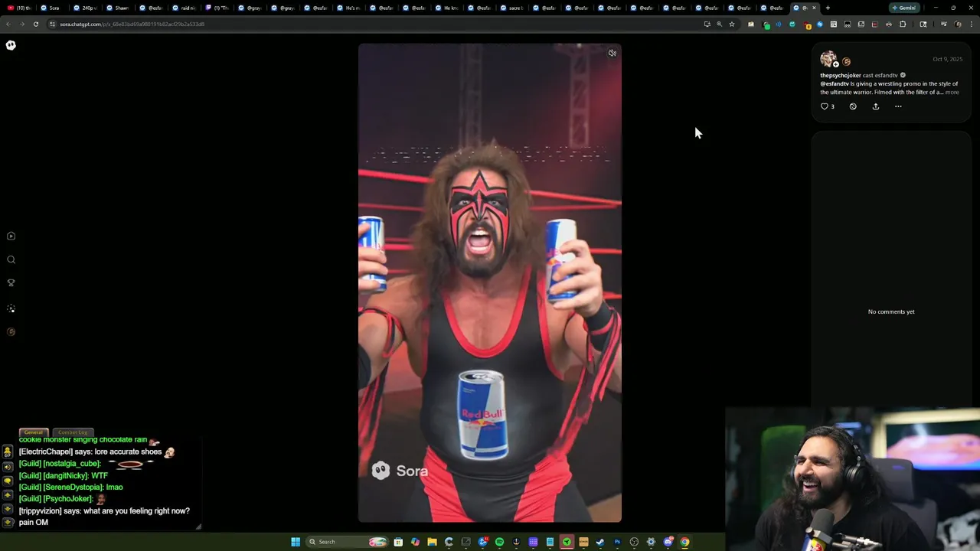
Task: Open the Sora video feed icon in sidebar
Action: point(11,236)
